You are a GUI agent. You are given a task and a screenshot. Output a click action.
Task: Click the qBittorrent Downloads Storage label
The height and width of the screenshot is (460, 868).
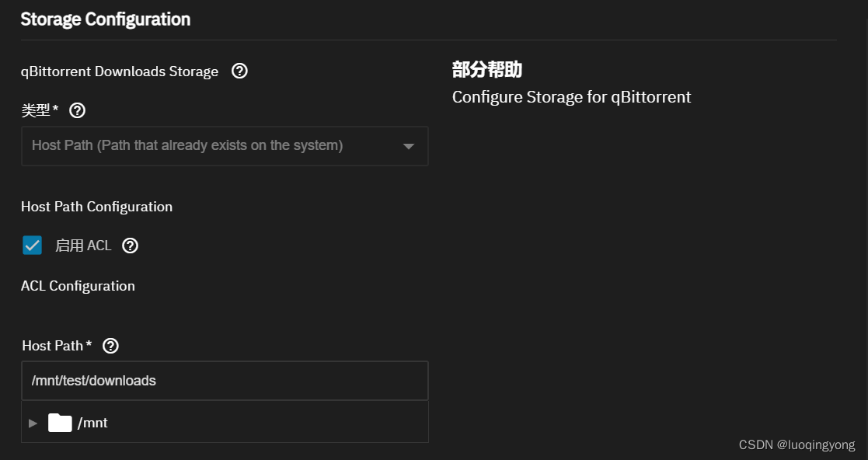click(120, 71)
